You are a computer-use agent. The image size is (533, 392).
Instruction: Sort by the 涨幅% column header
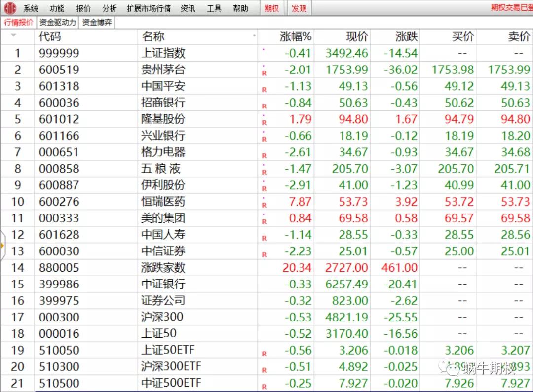tap(296, 36)
